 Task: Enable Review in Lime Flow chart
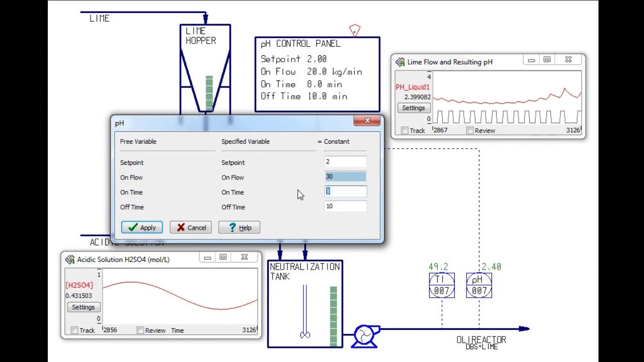click(470, 131)
